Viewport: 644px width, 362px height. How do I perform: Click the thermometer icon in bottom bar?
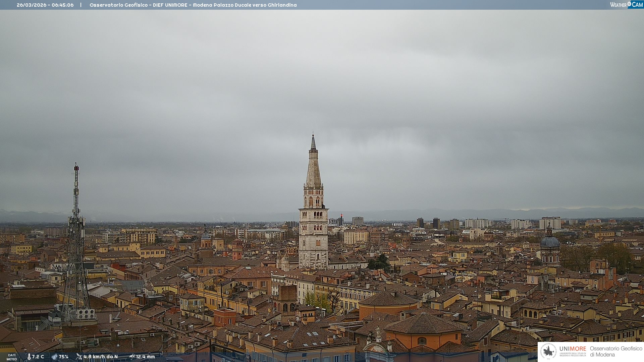pos(29,357)
